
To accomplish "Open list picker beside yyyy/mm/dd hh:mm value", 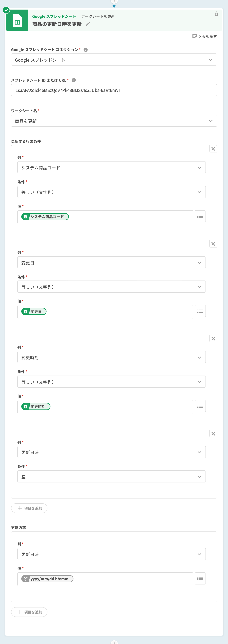I will tap(200, 578).
